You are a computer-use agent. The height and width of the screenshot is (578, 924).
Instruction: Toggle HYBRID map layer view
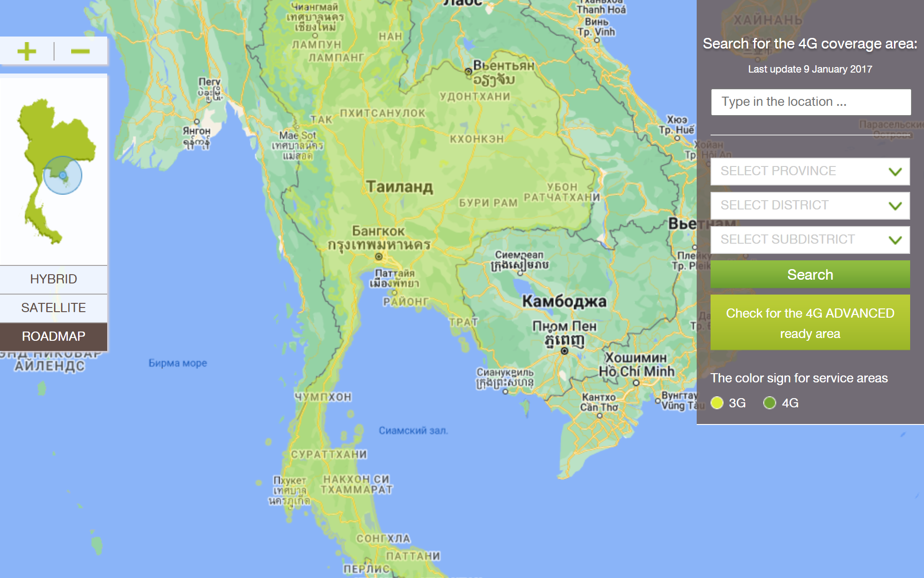53,279
